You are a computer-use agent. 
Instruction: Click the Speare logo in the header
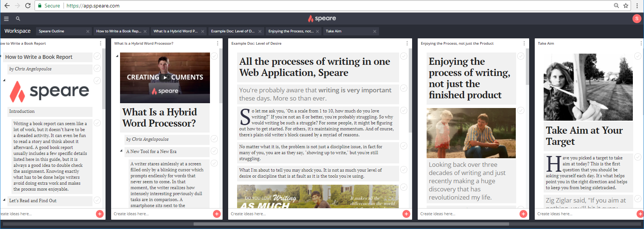click(322, 18)
